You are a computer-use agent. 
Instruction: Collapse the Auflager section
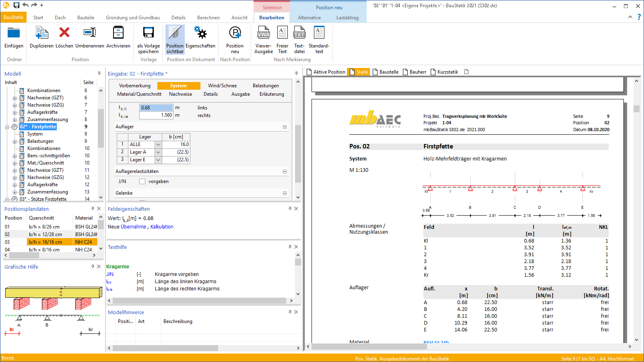click(285, 127)
